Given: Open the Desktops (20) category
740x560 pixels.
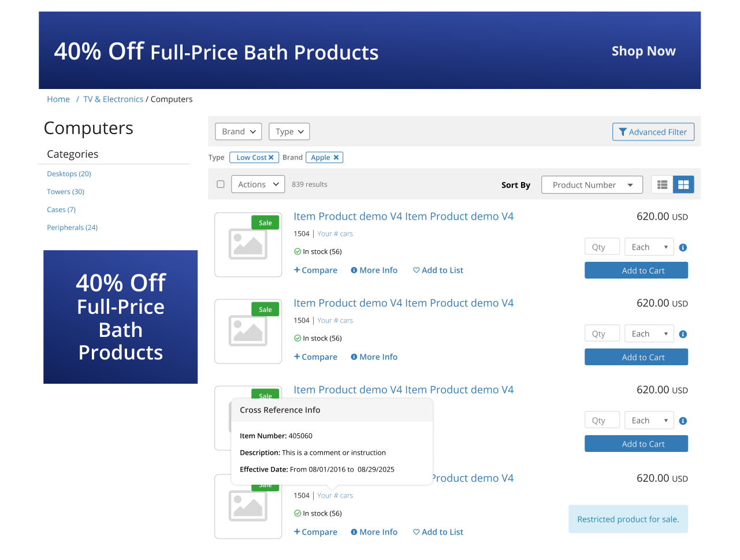Looking at the screenshot, I should tap(69, 174).
